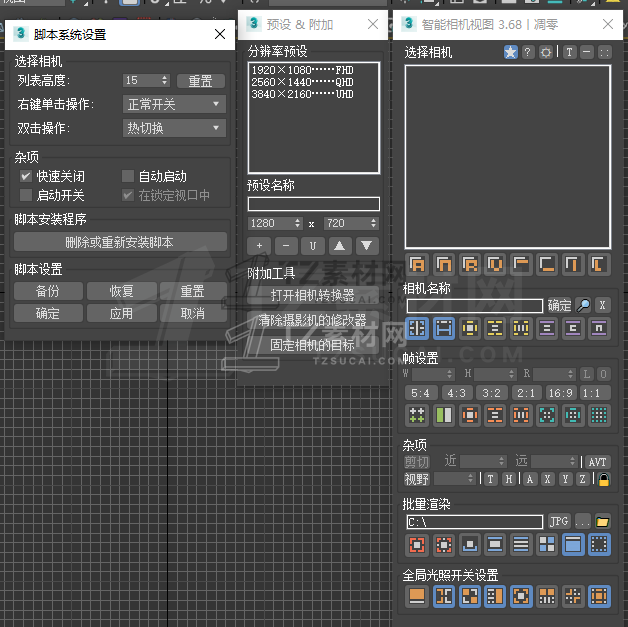Click the last orange bracket icon below camera list
The width and height of the screenshot is (628, 627).
click(x=599, y=264)
